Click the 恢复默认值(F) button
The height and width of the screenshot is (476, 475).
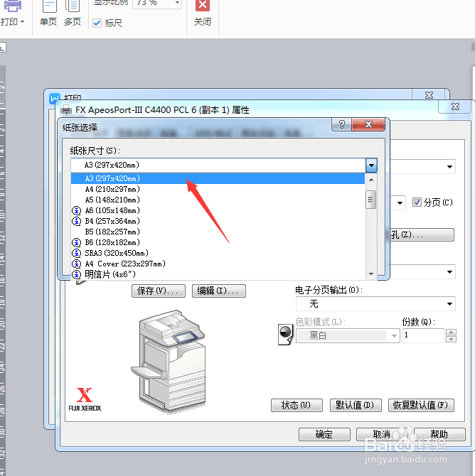421,405
